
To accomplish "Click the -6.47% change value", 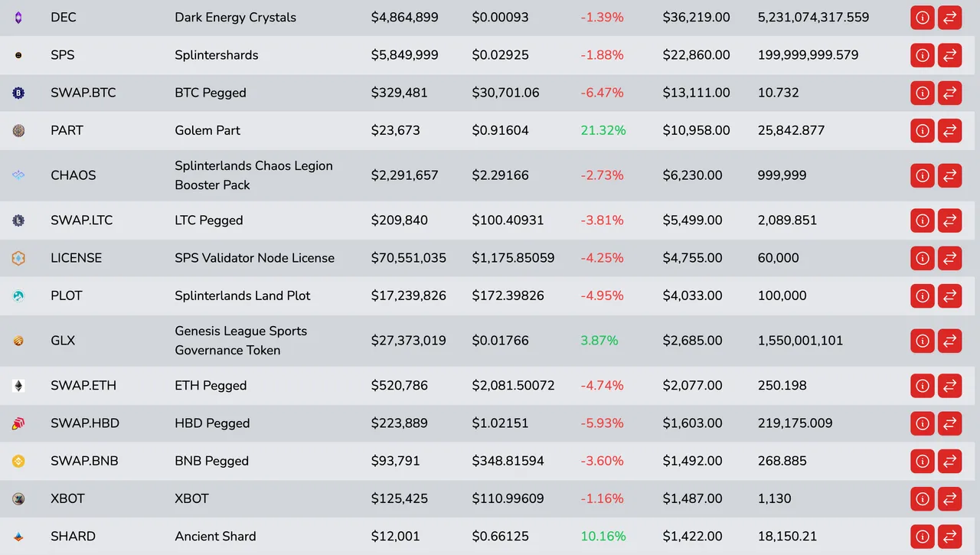I will (602, 93).
